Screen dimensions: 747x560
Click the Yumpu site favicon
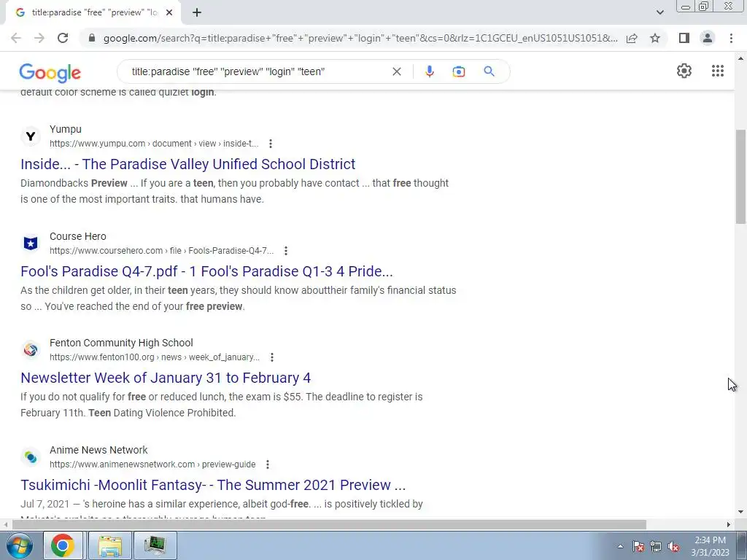point(31,136)
